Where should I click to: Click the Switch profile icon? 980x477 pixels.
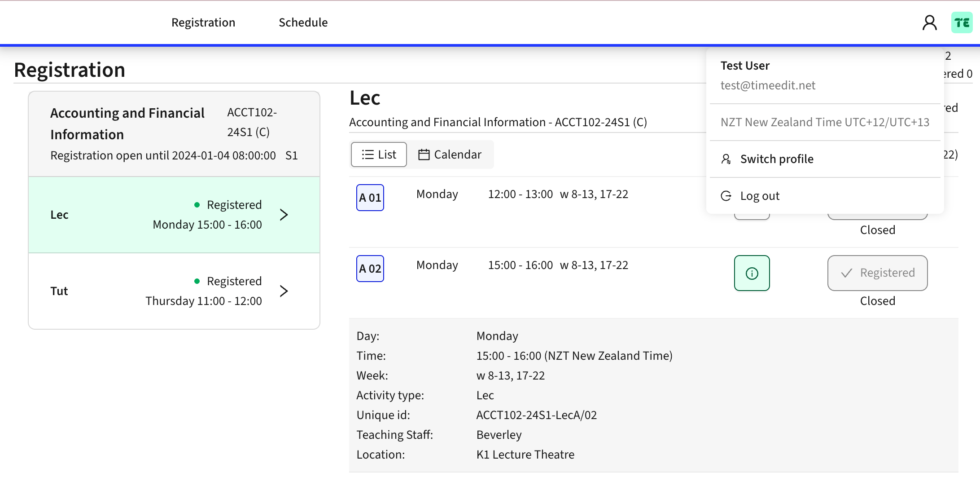[726, 159]
